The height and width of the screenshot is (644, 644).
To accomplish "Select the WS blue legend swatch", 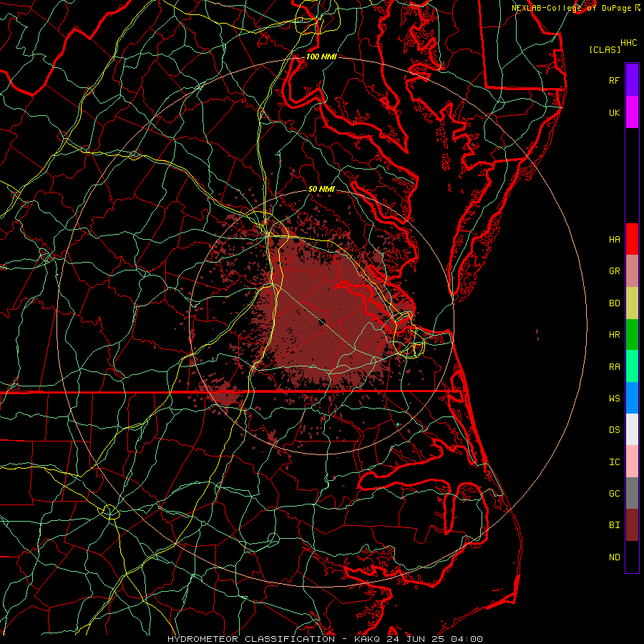I will (x=632, y=398).
